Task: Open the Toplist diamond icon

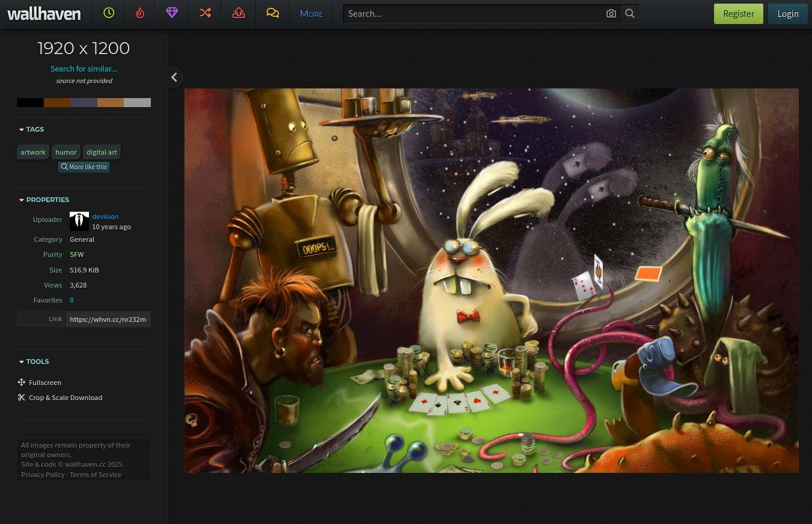Action: [x=172, y=13]
